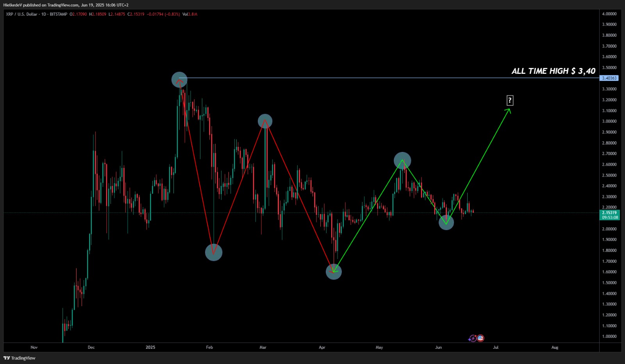Click the 3.50000 price scale label
The image size is (625, 364).
tap(609, 68)
